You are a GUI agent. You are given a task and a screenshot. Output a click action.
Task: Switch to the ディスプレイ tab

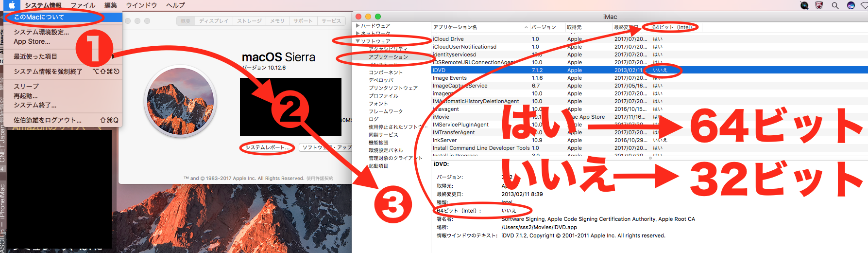214,21
